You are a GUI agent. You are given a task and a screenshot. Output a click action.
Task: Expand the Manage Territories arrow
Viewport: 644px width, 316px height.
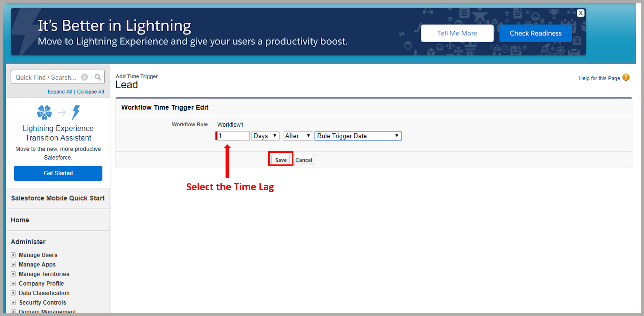tap(13, 274)
